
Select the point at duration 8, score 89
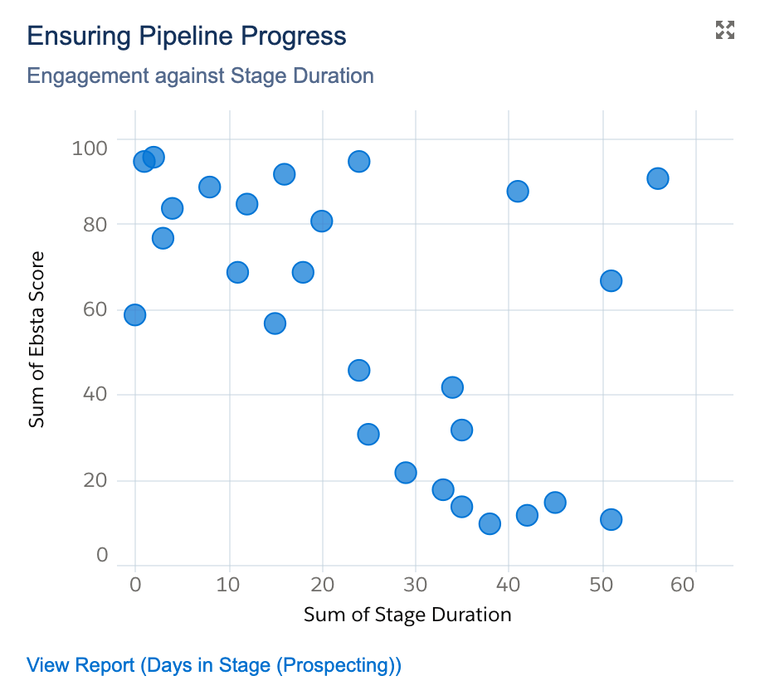[209, 187]
